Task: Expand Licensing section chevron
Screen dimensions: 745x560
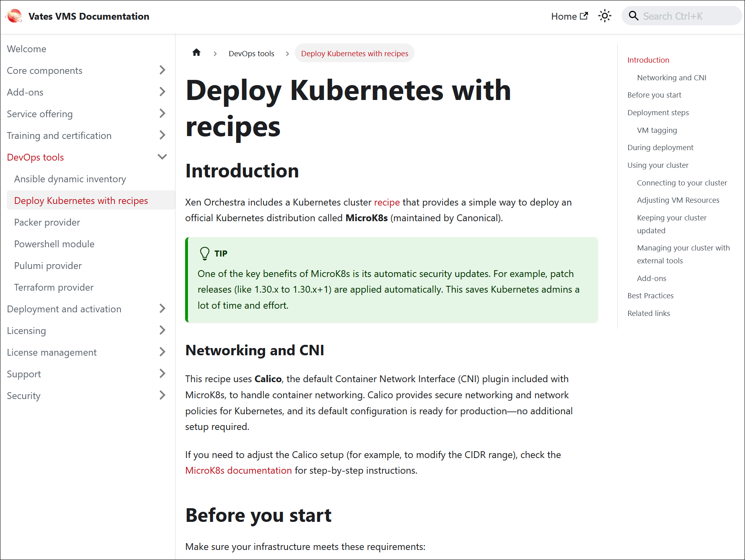Action: 162,330
